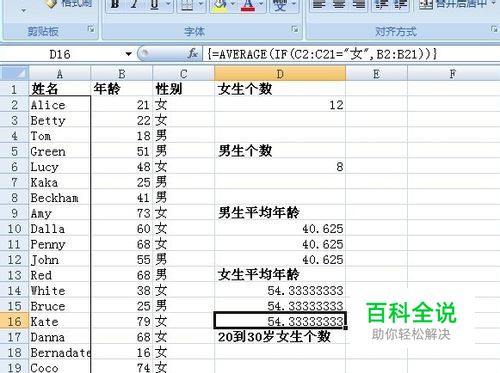Apply cell borders with the border icon

pyautogui.click(x=187, y=5)
